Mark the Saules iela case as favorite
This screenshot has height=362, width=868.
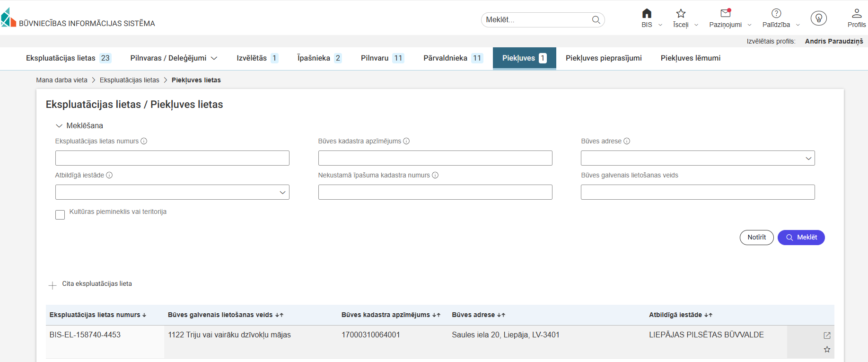point(827,350)
